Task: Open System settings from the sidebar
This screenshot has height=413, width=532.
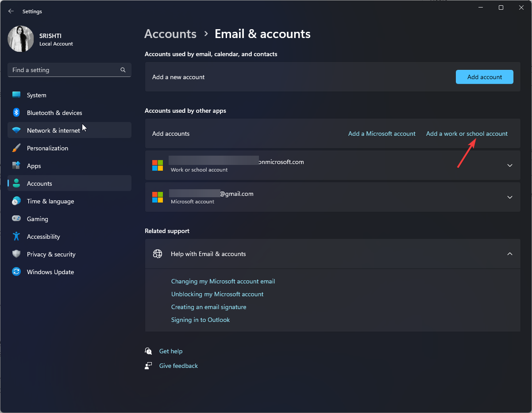Action: click(36, 95)
